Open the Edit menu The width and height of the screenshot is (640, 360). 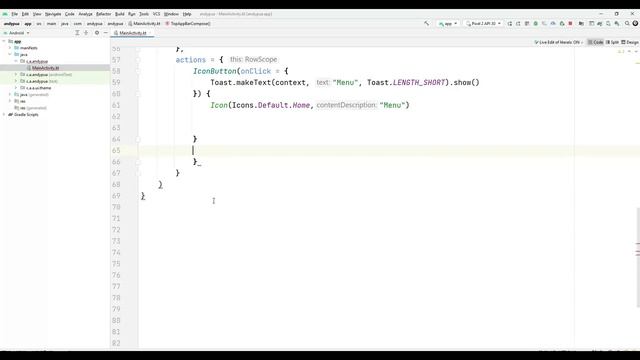click(x=25, y=14)
